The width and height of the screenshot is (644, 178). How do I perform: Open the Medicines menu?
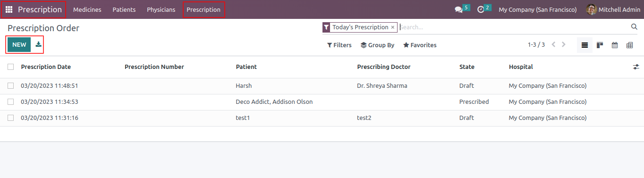click(x=87, y=9)
